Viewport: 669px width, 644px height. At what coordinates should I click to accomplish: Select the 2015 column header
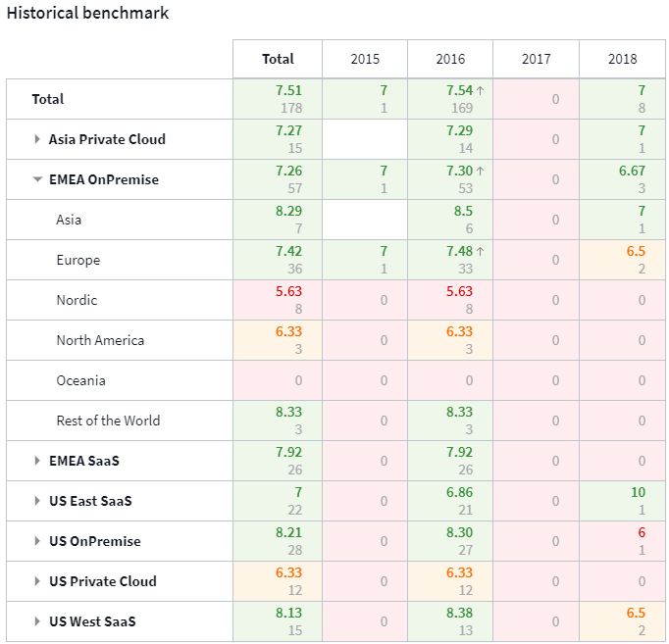coord(365,59)
